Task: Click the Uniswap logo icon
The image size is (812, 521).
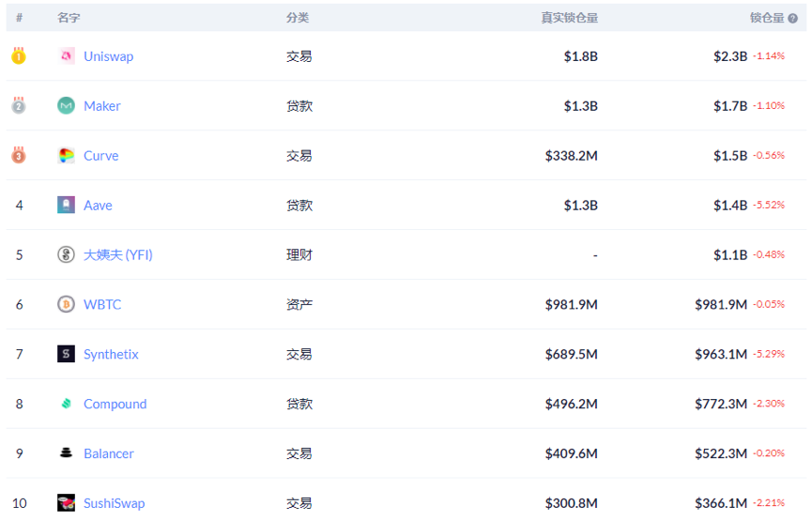Action: pos(66,56)
